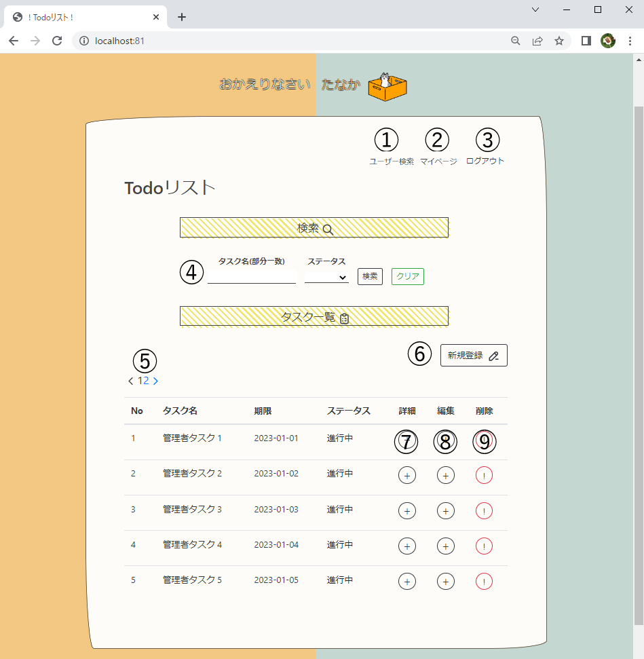The height and width of the screenshot is (659, 644).
Task: Edit 管理者タスク 5 via its plus icon
Action: point(446,581)
